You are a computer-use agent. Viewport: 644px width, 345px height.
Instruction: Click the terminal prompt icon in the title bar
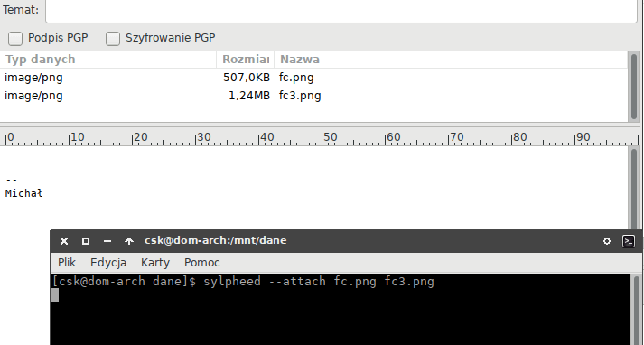click(x=629, y=241)
